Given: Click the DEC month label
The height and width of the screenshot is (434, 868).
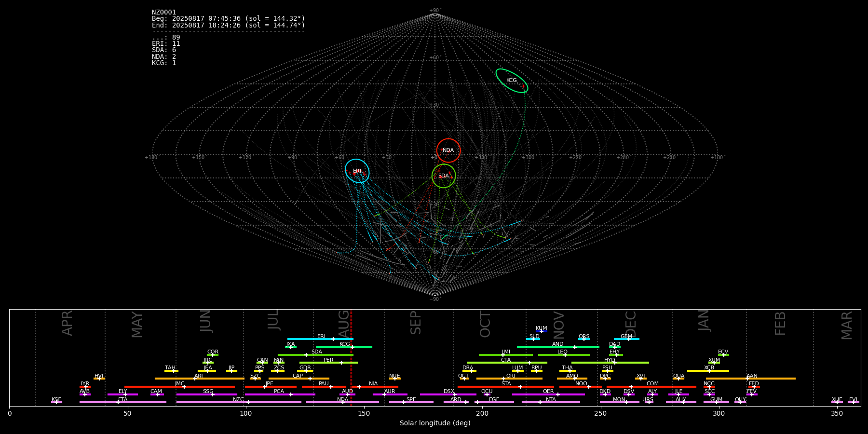Looking at the screenshot, I should [631, 324].
